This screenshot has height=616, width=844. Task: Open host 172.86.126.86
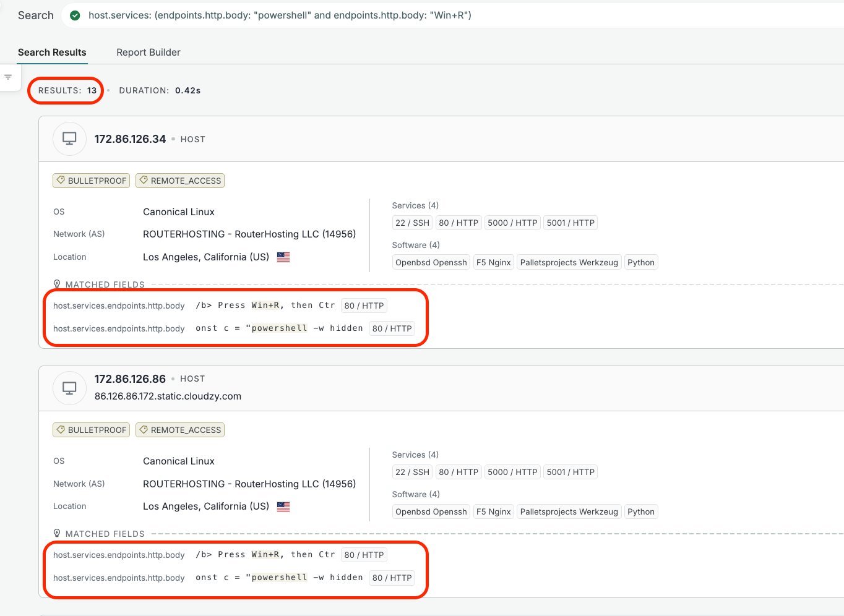point(130,379)
